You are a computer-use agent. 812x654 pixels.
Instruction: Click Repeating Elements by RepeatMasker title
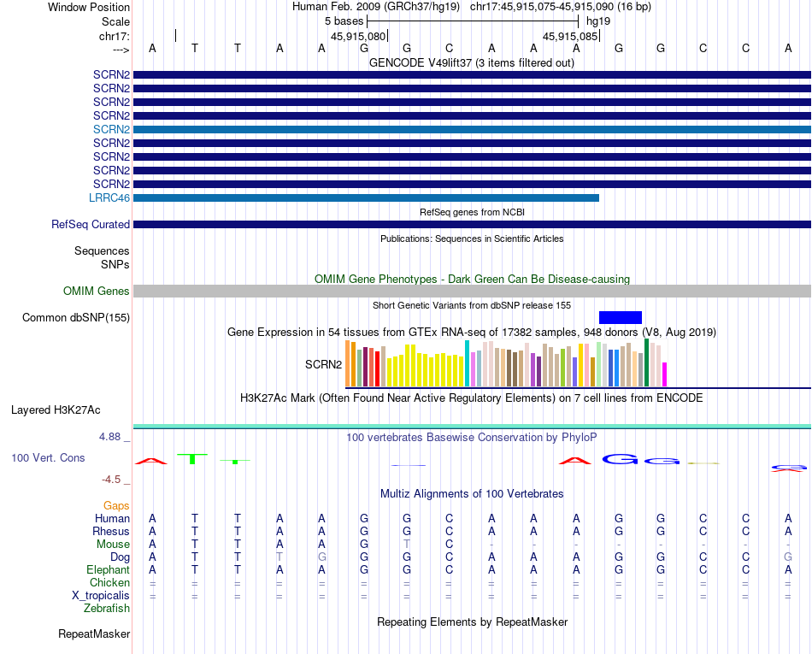[473, 622]
